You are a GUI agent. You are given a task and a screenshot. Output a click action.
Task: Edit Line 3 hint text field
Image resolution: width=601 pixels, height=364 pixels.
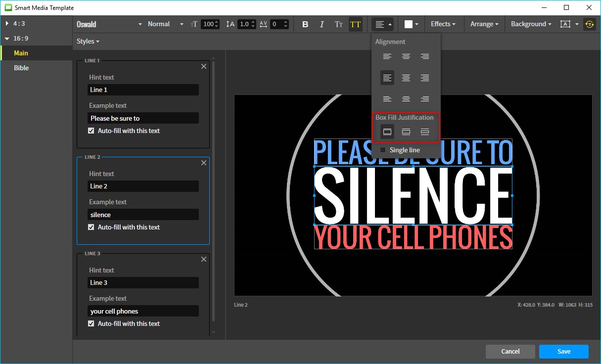(x=143, y=282)
